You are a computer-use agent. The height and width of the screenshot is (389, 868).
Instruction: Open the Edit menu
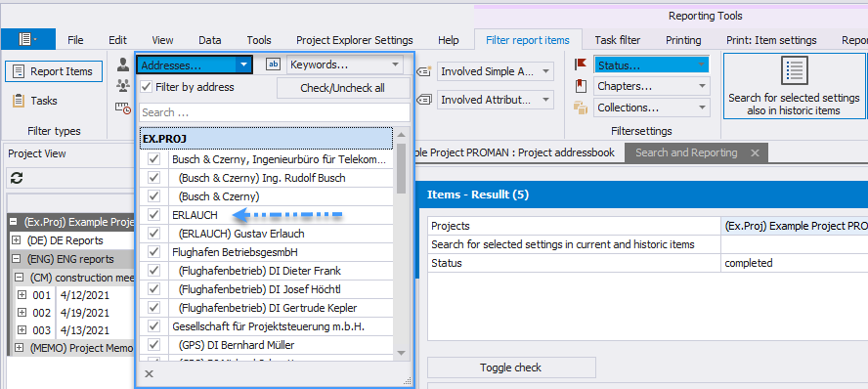[117, 40]
